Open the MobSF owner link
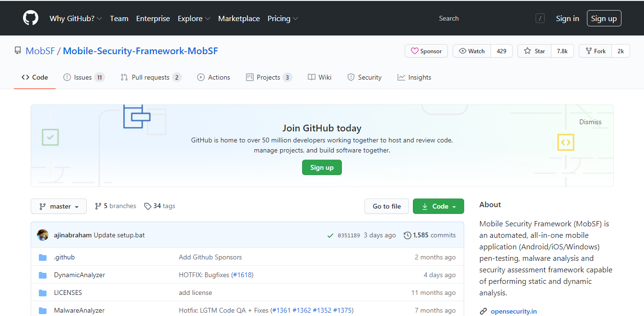 pyautogui.click(x=40, y=51)
